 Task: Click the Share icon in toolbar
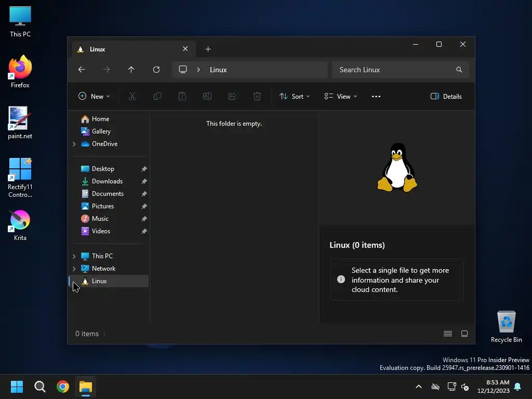point(232,96)
